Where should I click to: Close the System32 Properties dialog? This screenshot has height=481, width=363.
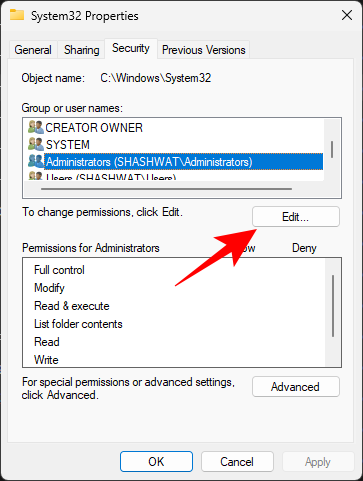point(347,15)
